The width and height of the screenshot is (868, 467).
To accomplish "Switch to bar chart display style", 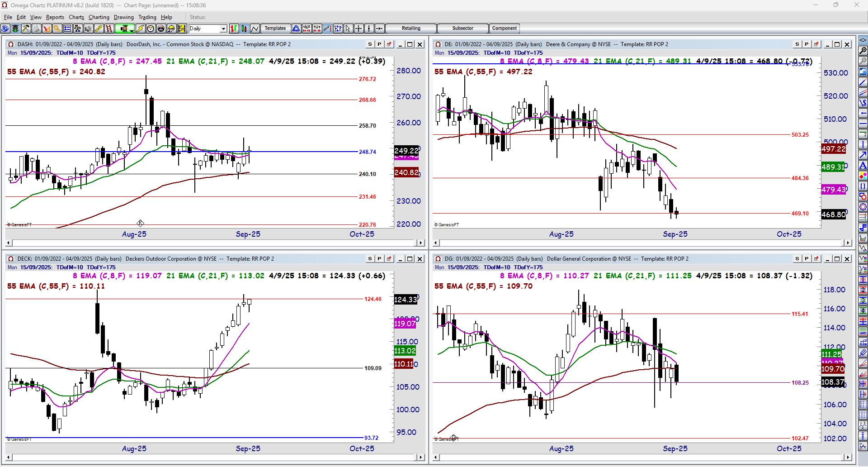I will pyautogui.click(x=234, y=29).
